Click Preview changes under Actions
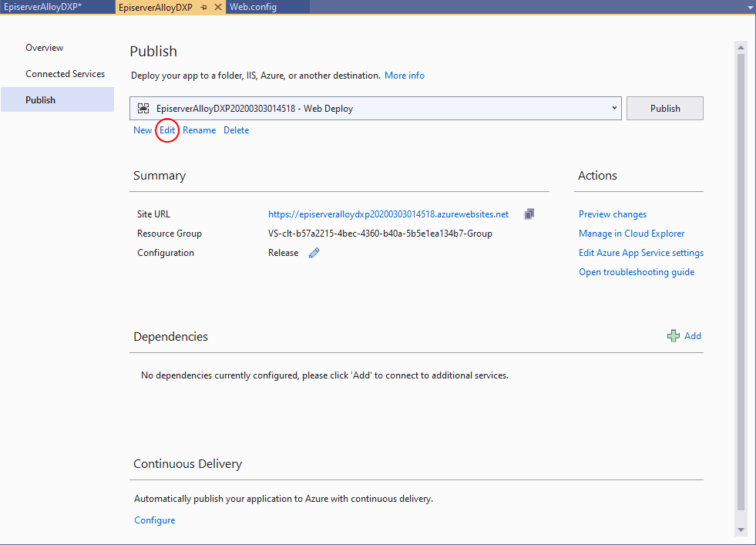 coord(613,214)
